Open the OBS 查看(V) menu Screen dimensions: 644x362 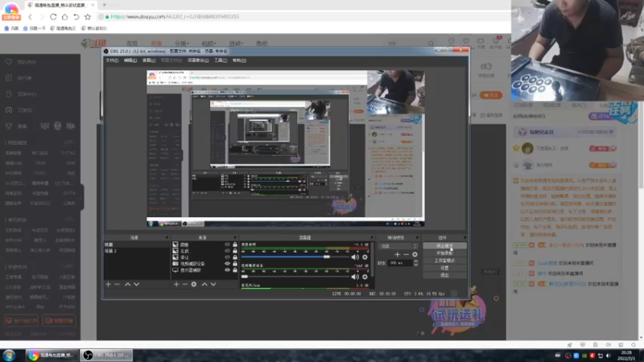(x=149, y=60)
